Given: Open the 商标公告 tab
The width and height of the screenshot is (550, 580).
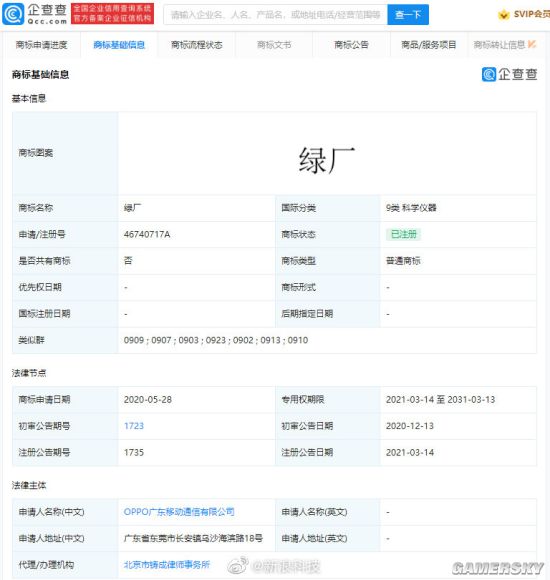Looking at the screenshot, I should (351, 45).
